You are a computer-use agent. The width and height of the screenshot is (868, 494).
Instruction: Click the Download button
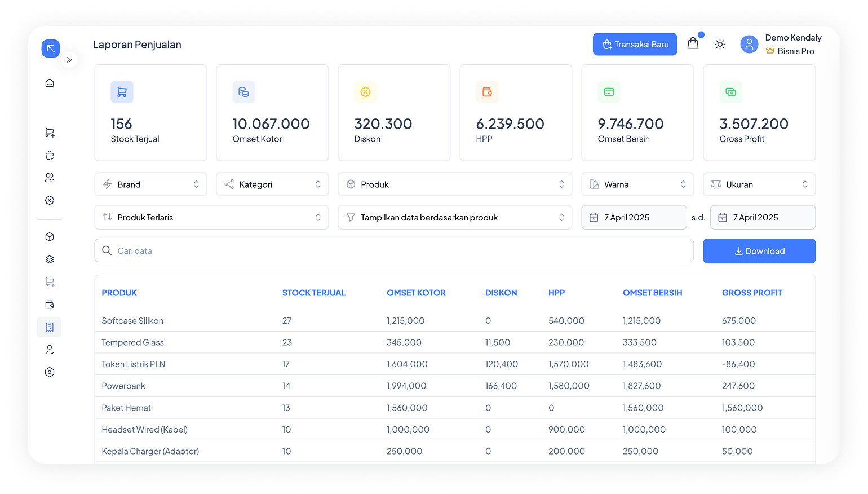[759, 251]
